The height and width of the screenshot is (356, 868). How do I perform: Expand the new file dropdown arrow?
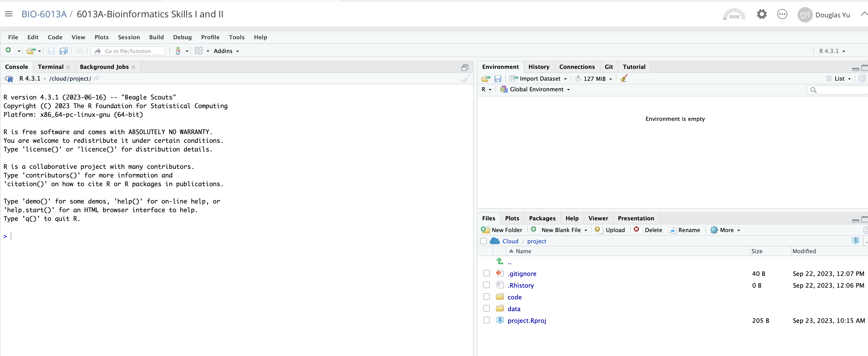(19, 51)
